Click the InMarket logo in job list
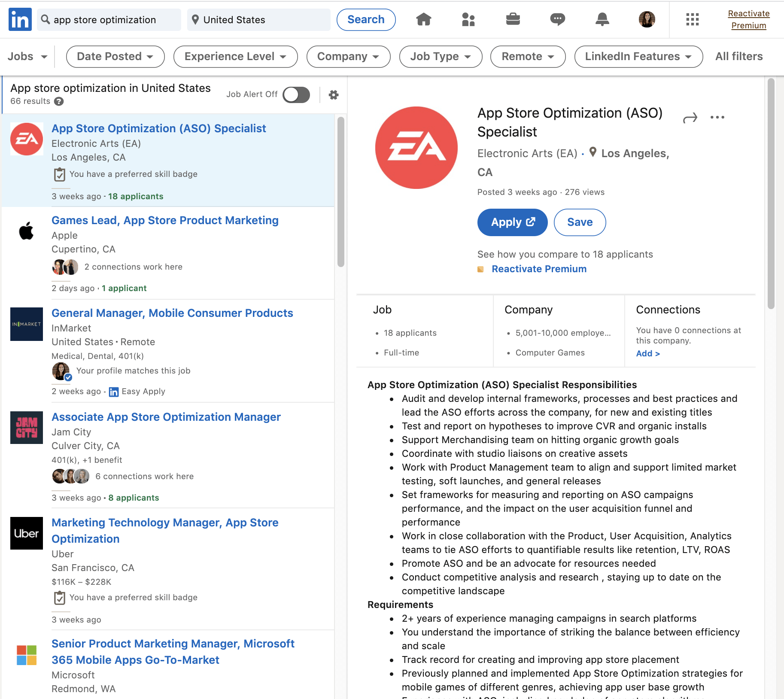 point(27,324)
